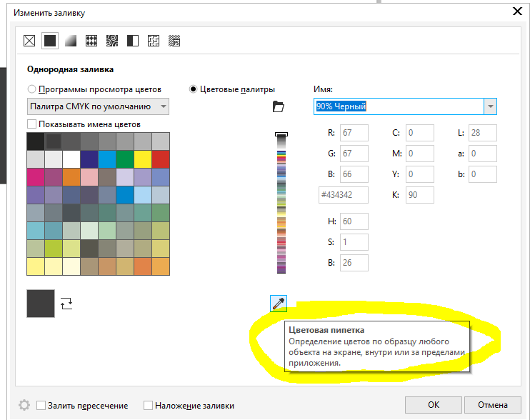The height and width of the screenshot is (420, 530).
Task: Click the large current color preview
Action: point(41,303)
